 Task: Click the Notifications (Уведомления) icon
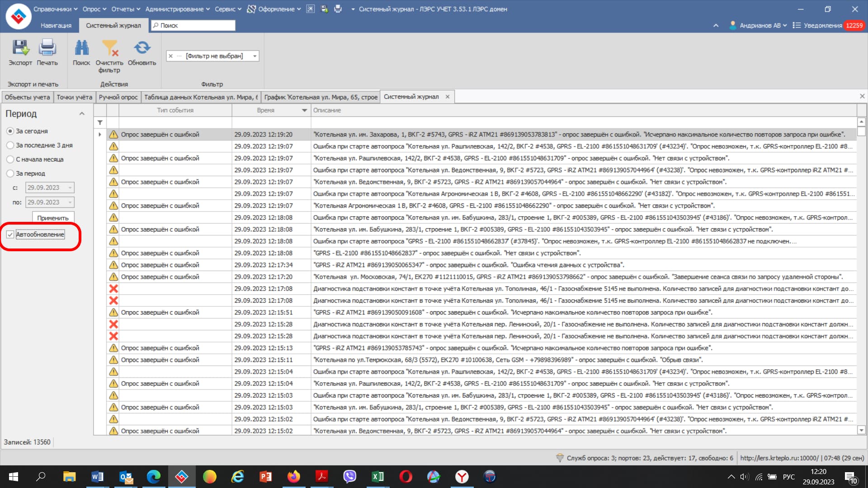[797, 25]
